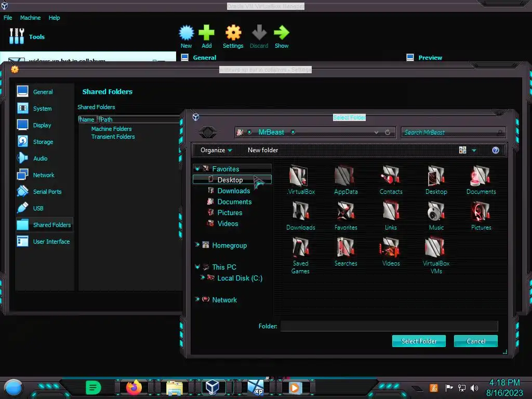The width and height of the screenshot is (532, 399).
Task: Click the Cancel button
Action: 476,341
